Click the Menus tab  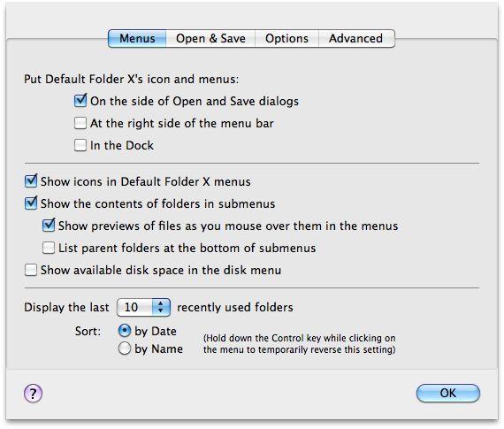click(137, 39)
